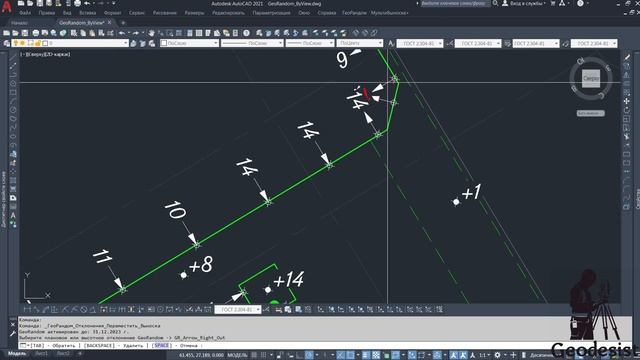Click the Properties palette icon
640x360 pixels.
[190, 33]
